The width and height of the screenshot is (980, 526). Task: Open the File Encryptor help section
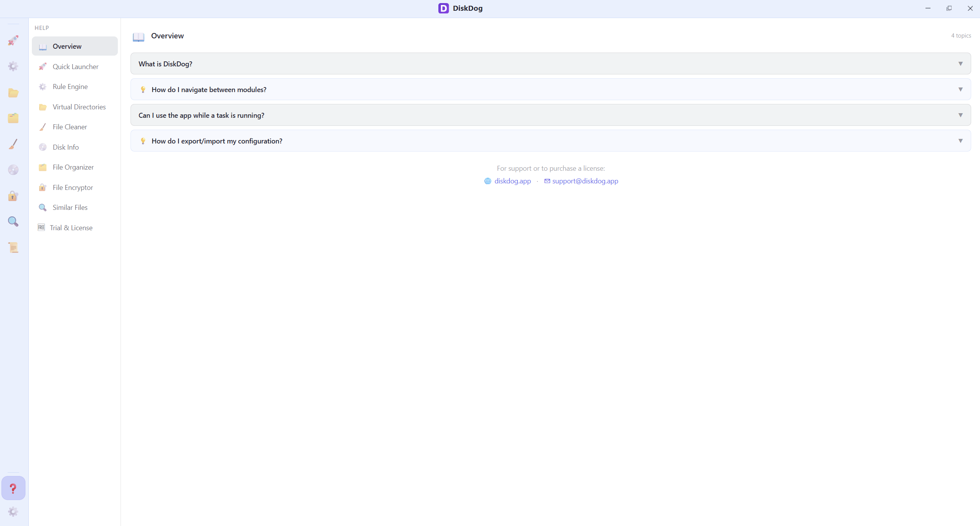[x=75, y=187]
